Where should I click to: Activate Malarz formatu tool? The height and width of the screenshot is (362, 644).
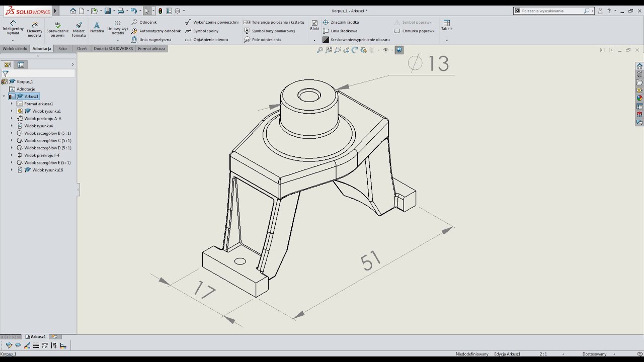tap(78, 30)
